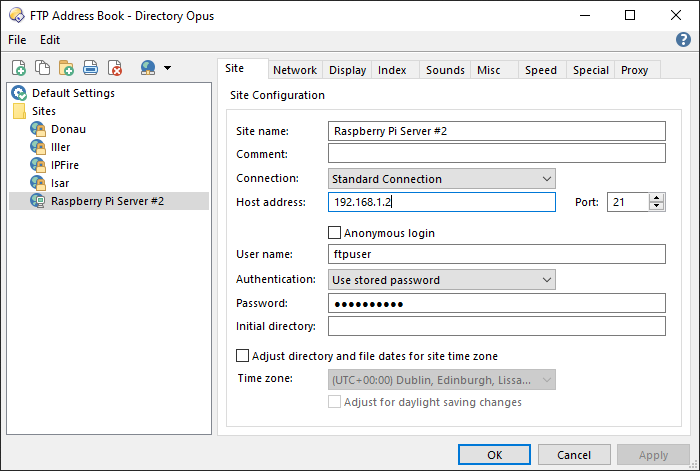This screenshot has height=471, width=700.
Task: Click the Delete Site toolbar icon
Action: coord(115,68)
